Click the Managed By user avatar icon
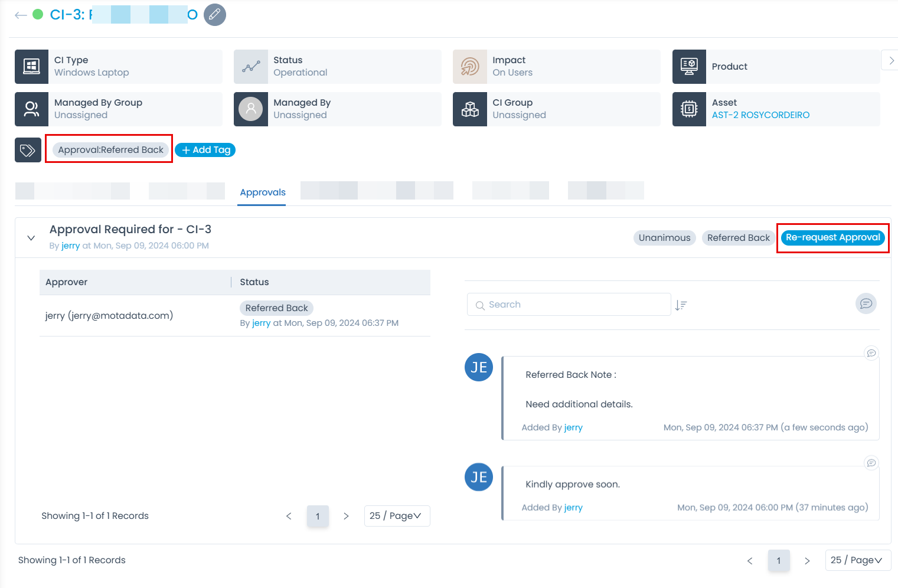Image resolution: width=898 pixels, height=588 pixels. click(x=251, y=109)
